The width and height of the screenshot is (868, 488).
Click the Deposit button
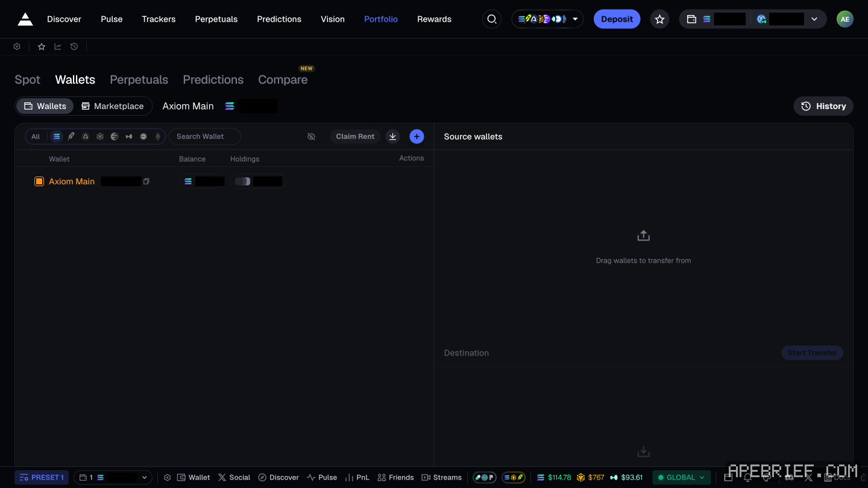tap(617, 19)
